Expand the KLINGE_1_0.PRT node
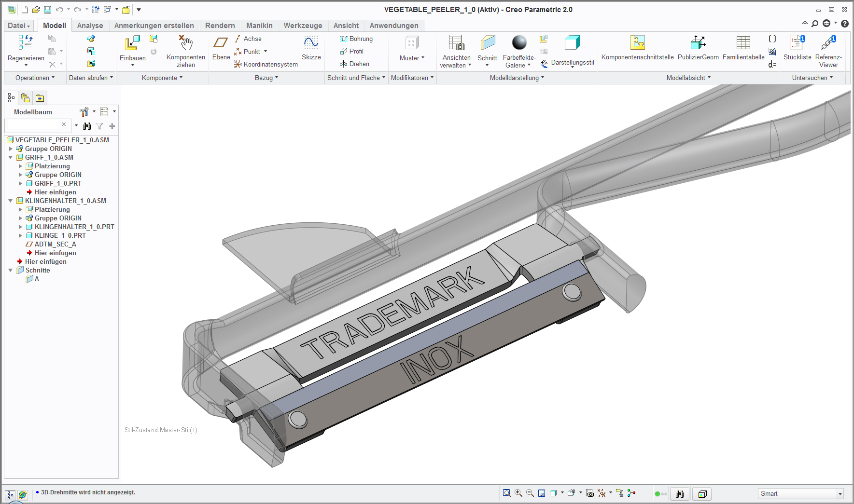Image resolution: width=854 pixels, height=504 pixels. pyautogui.click(x=20, y=235)
